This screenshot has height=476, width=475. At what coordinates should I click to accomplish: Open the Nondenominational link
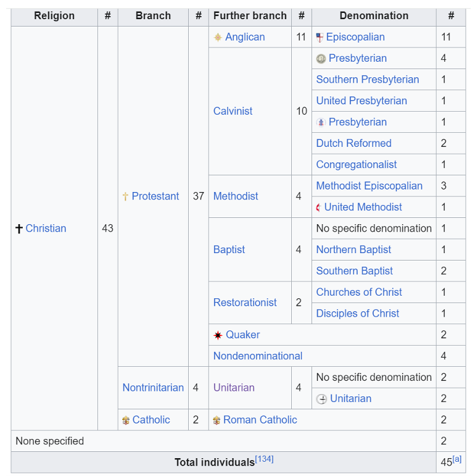[258, 356]
